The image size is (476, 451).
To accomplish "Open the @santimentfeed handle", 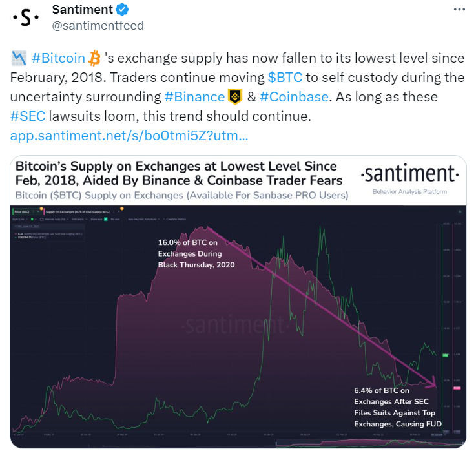I will (98, 25).
